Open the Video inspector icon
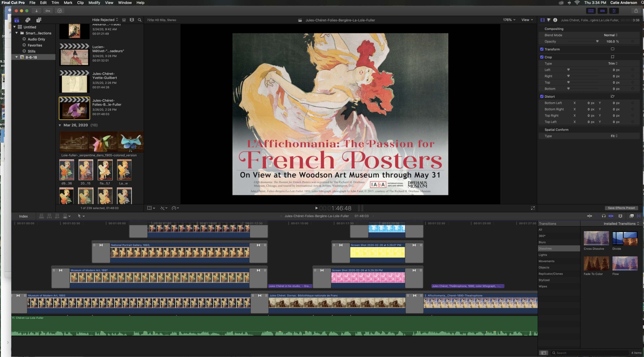 pos(543,20)
